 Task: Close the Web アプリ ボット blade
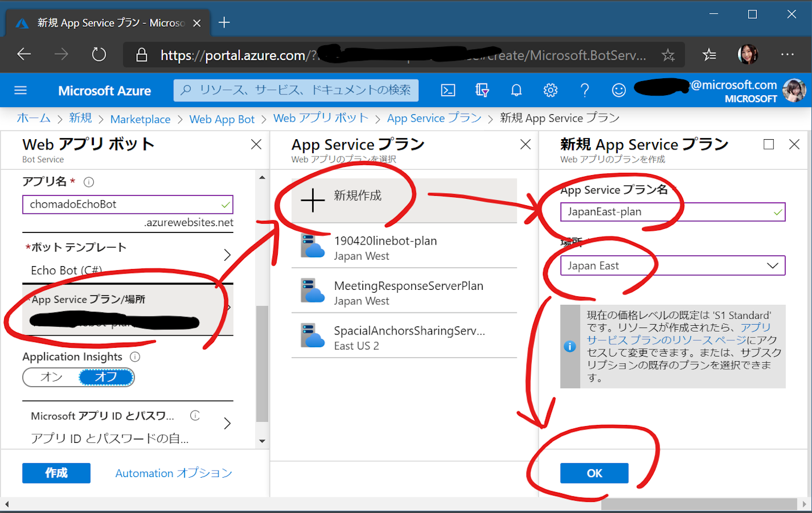point(256,144)
